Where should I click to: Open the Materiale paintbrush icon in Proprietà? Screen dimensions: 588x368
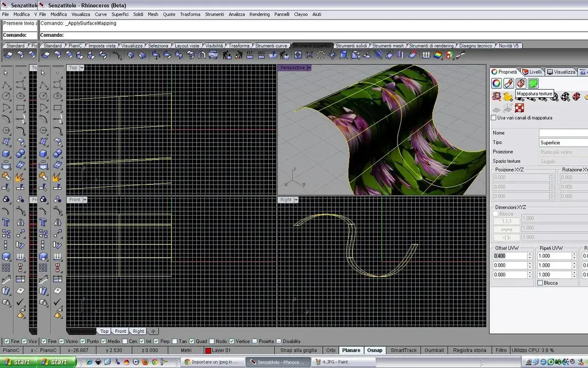[508, 83]
